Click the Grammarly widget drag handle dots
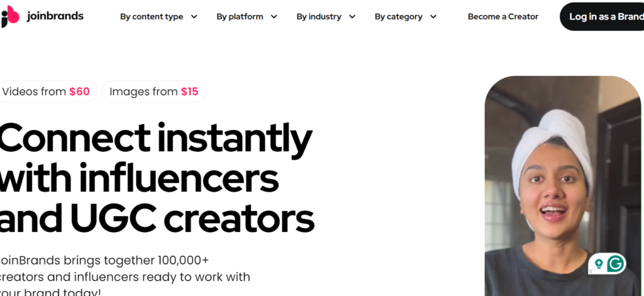Screen dimensions: 644x296 coord(591,271)
